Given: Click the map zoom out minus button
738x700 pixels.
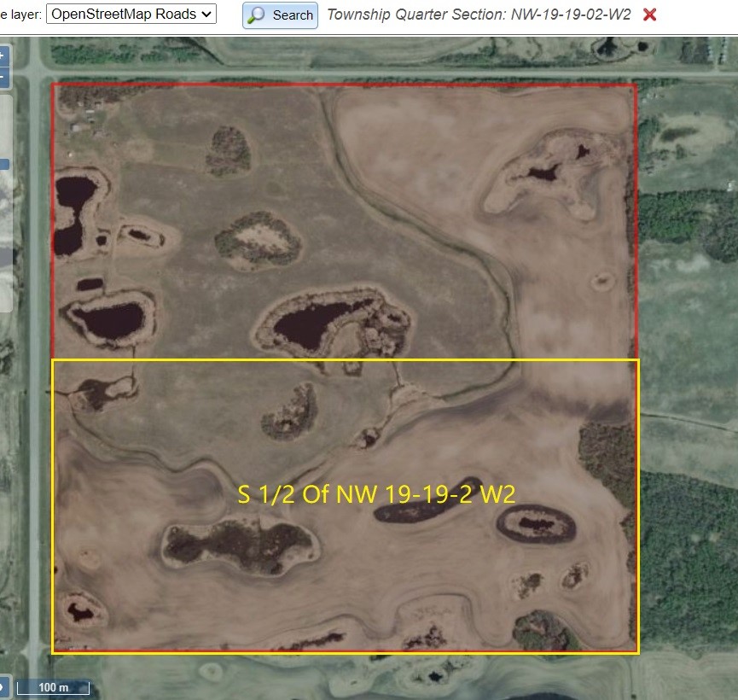Looking at the screenshot, I should pyautogui.click(x=3, y=77).
